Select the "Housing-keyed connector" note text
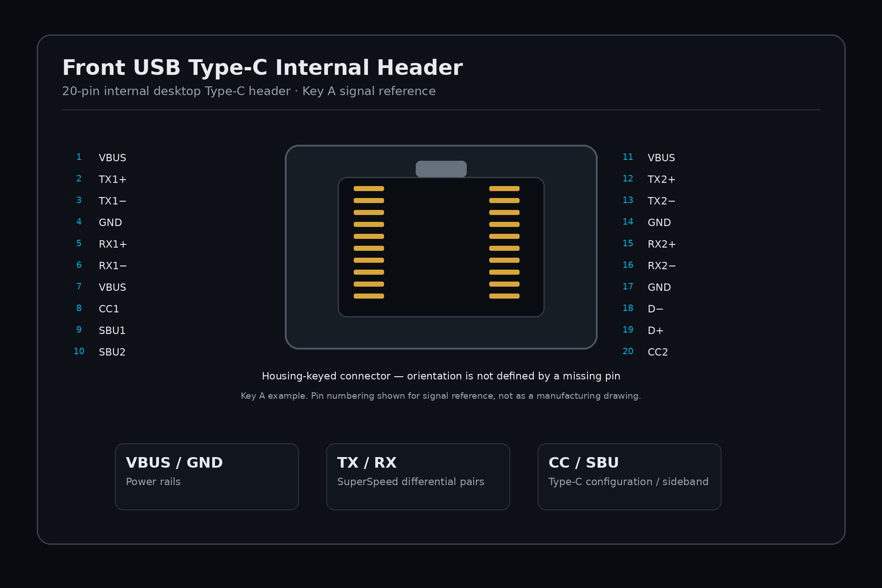882x588 pixels. click(441, 376)
